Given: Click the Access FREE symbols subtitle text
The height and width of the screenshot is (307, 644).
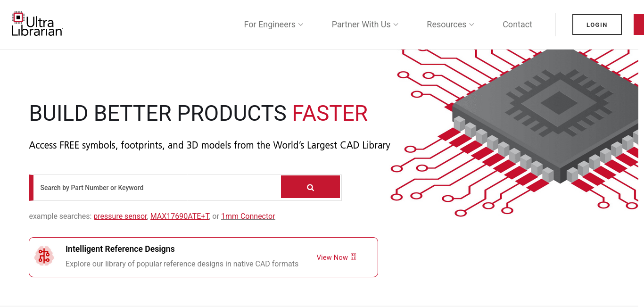Looking at the screenshot, I should click(x=210, y=145).
